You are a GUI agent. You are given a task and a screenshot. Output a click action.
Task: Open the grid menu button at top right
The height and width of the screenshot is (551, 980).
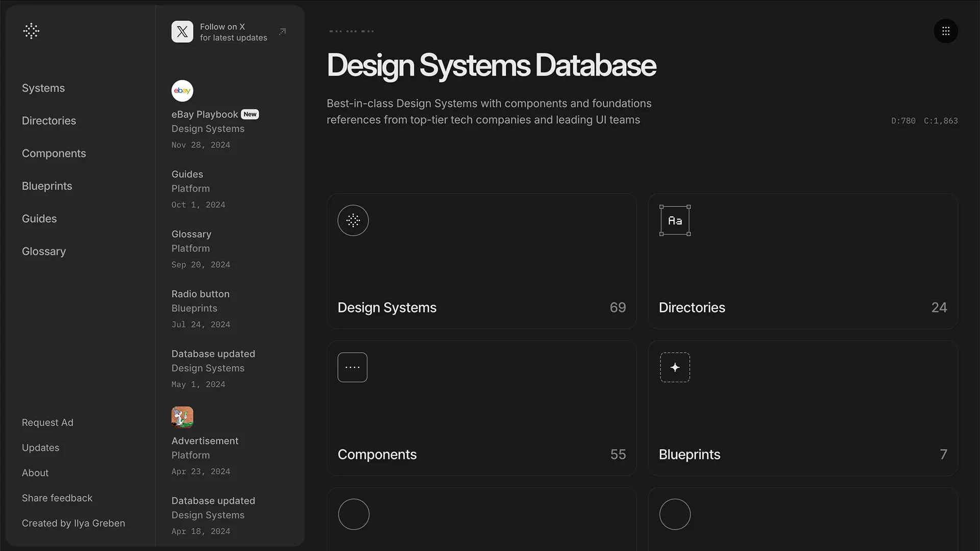pyautogui.click(x=945, y=32)
